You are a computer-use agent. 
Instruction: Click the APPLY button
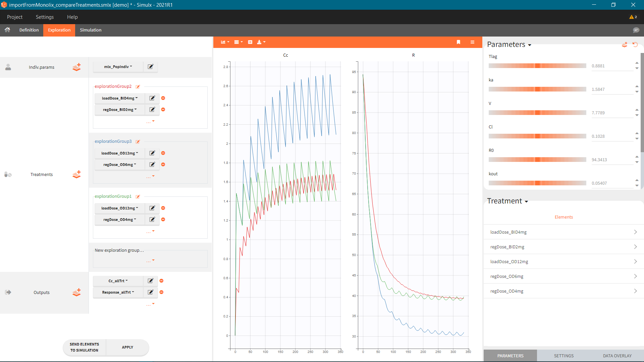click(x=127, y=347)
